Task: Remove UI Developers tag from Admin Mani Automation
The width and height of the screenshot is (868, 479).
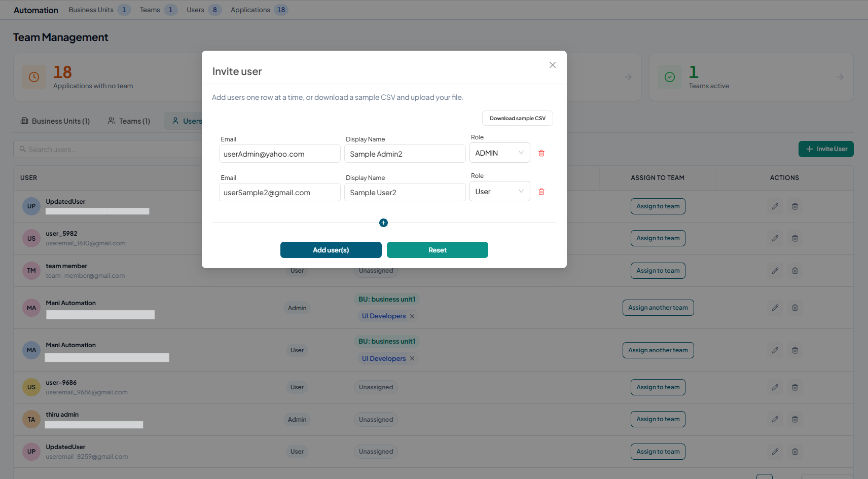Action: [x=412, y=316]
